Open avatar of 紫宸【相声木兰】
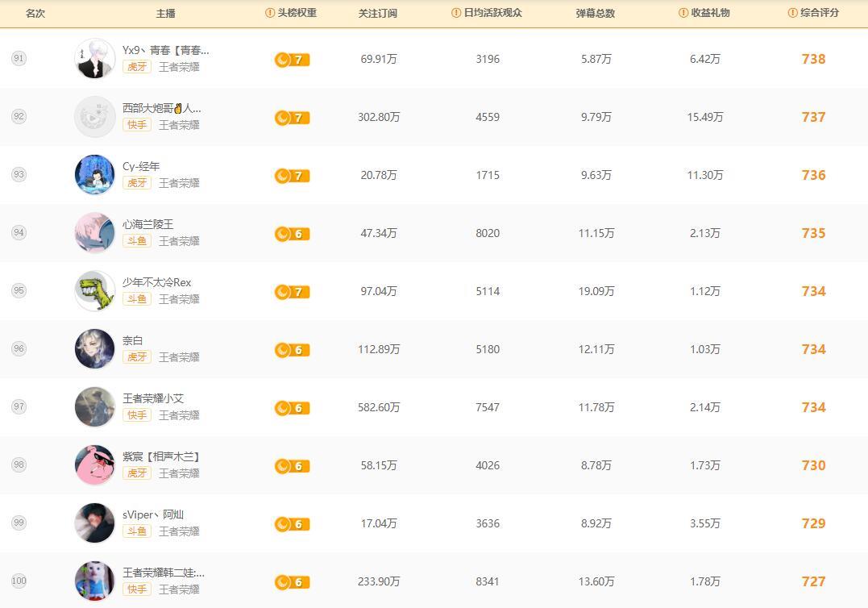This screenshot has width=868, height=608. click(94, 465)
